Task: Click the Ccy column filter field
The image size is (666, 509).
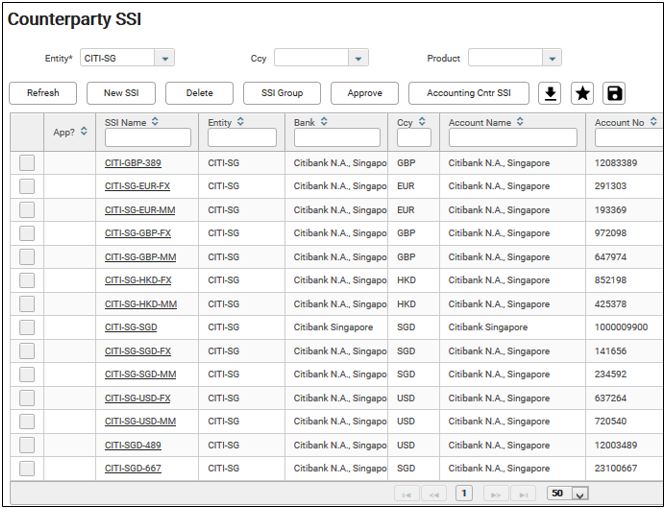Action: click(x=414, y=138)
